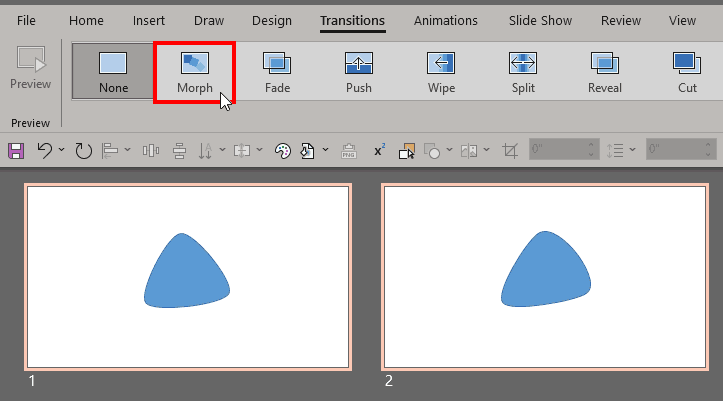The width and height of the screenshot is (723, 401).
Task: Choose the Push transition effect
Action: click(x=359, y=71)
